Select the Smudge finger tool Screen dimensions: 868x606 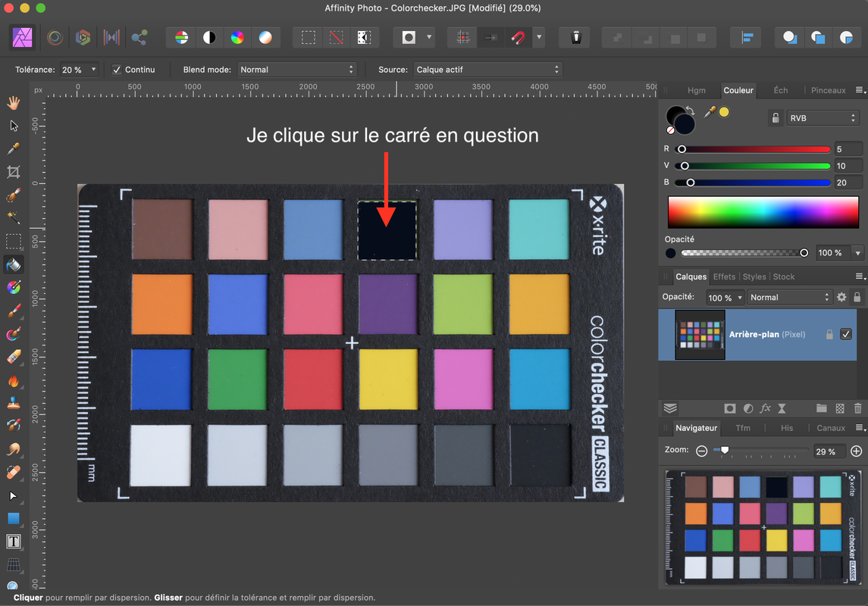pyautogui.click(x=14, y=449)
